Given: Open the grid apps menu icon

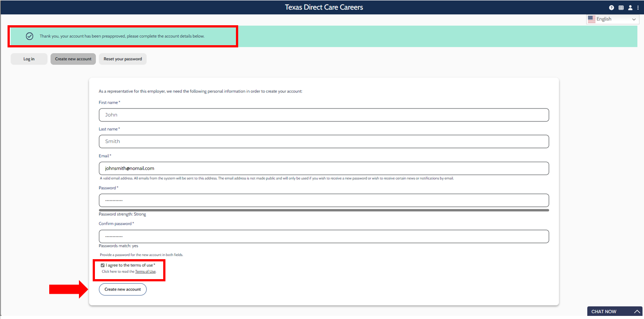Looking at the screenshot, I should tap(621, 8).
